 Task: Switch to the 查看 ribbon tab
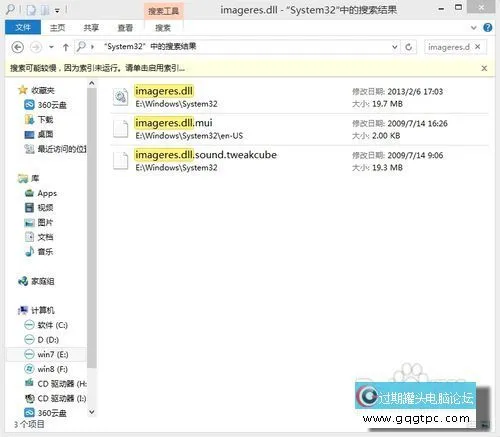tap(125, 28)
